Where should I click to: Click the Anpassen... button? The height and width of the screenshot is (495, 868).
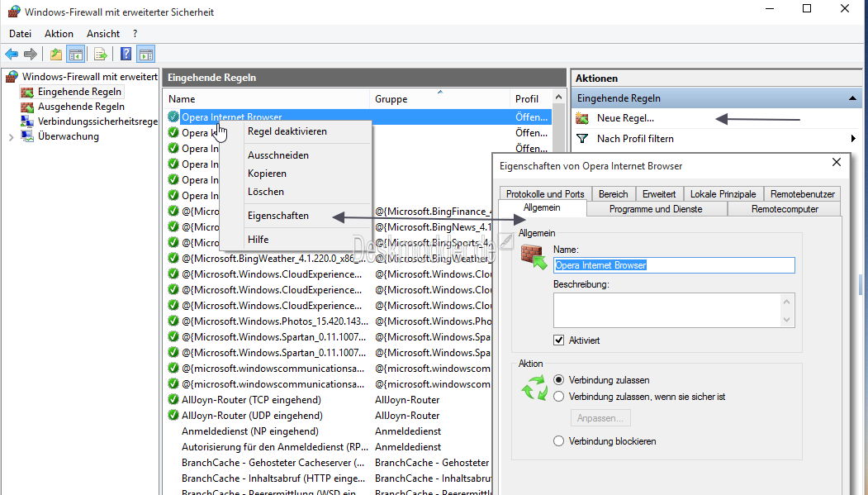[600, 418]
